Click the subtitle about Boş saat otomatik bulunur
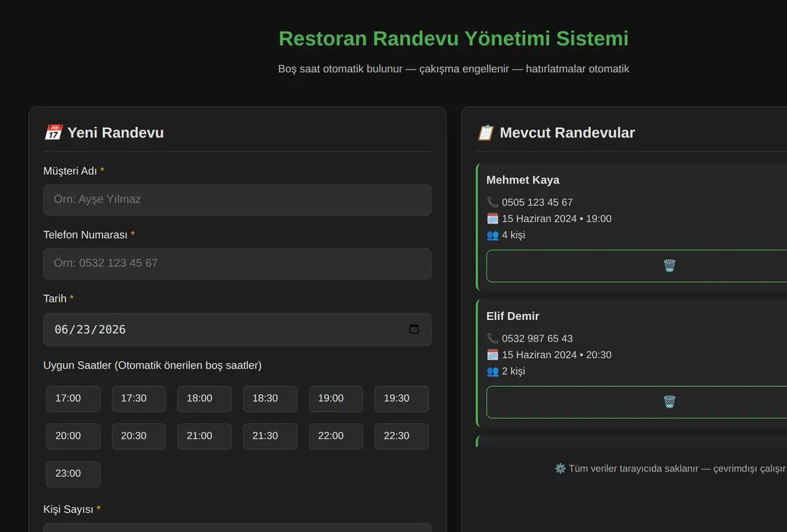This screenshot has width=787, height=532. point(454,68)
